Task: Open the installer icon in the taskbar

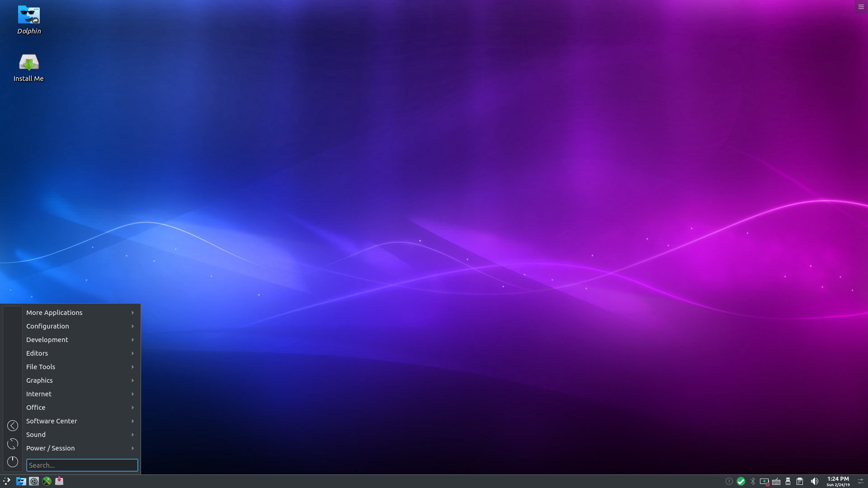Action: tap(59, 481)
